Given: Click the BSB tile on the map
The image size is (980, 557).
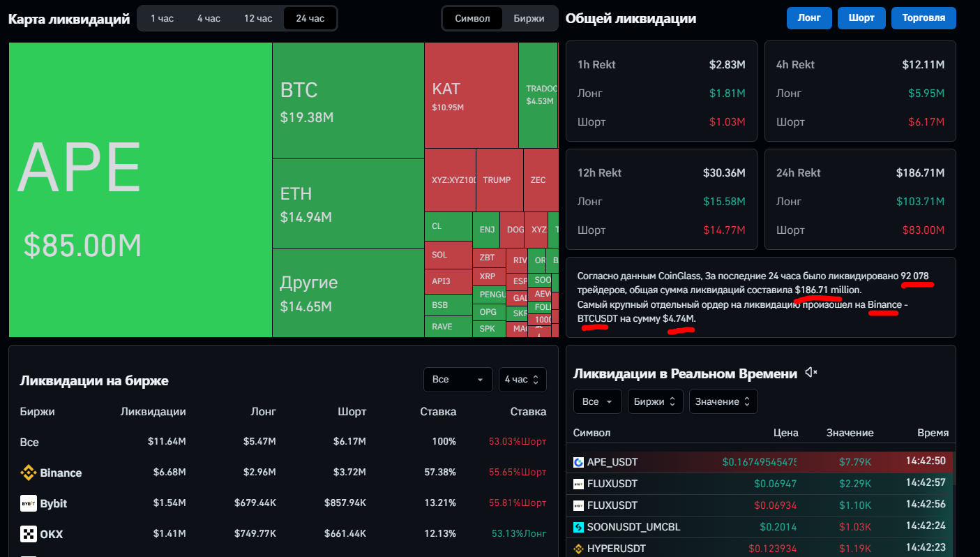Looking at the screenshot, I should click(448, 305).
